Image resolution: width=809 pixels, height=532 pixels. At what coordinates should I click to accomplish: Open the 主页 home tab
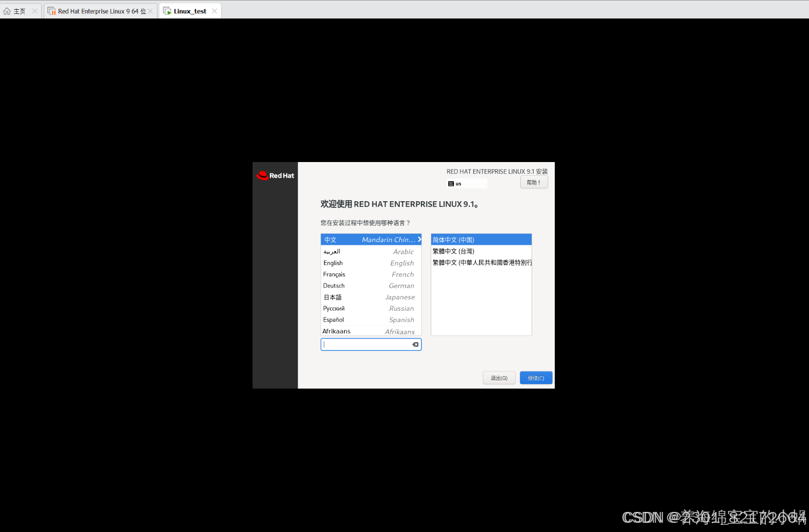[20, 11]
